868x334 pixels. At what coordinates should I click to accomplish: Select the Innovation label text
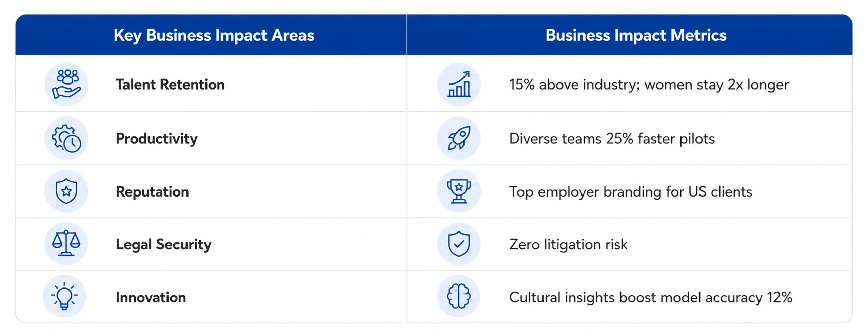tap(151, 297)
